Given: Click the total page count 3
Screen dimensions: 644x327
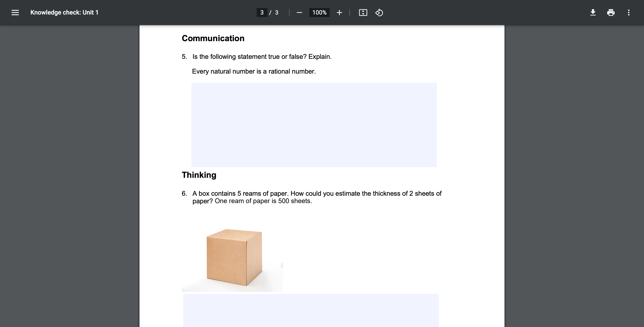Looking at the screenshot, I should [277, 13].
